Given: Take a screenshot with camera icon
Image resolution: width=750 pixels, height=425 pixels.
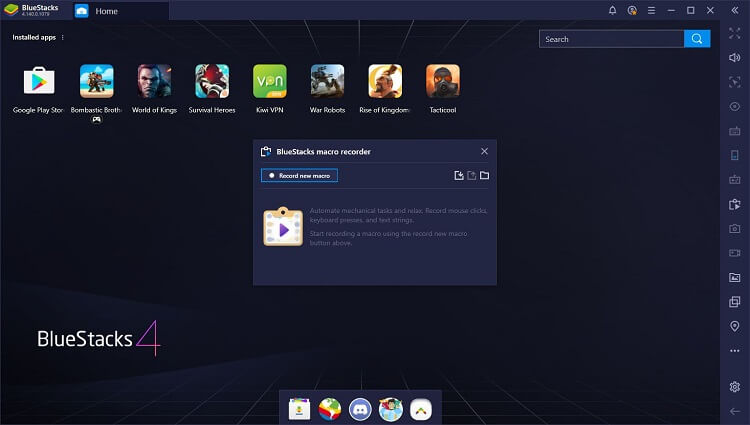Looking at the screenshot, I should click(x=735, y=229).
